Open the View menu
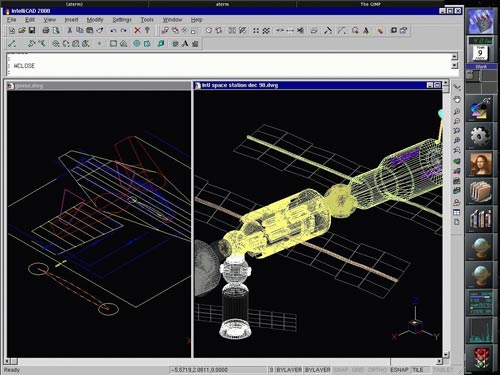 50,20
